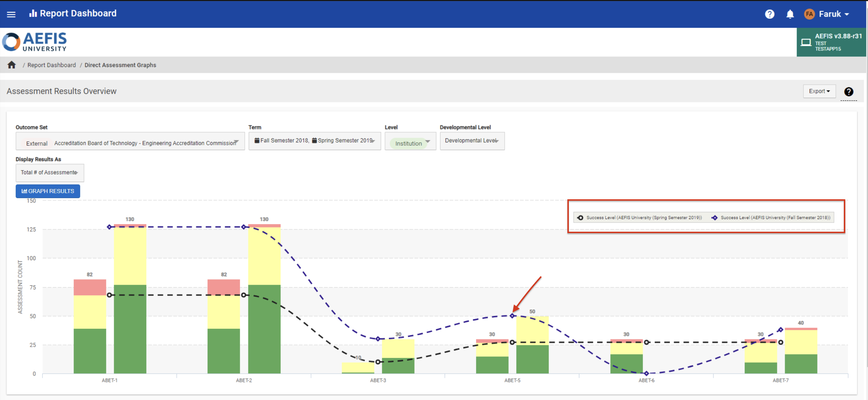Open the notifications bell

[x=790, y=14]
